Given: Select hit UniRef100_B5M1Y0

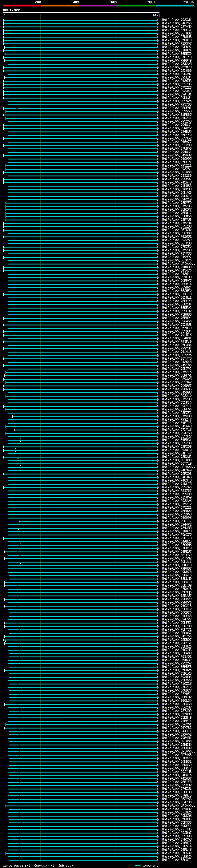Looking at the screenshot, I should click(177, 135).
